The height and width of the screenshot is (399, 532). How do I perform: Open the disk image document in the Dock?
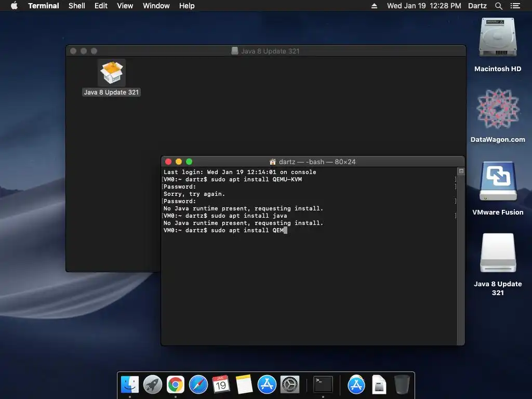[379, 384]
